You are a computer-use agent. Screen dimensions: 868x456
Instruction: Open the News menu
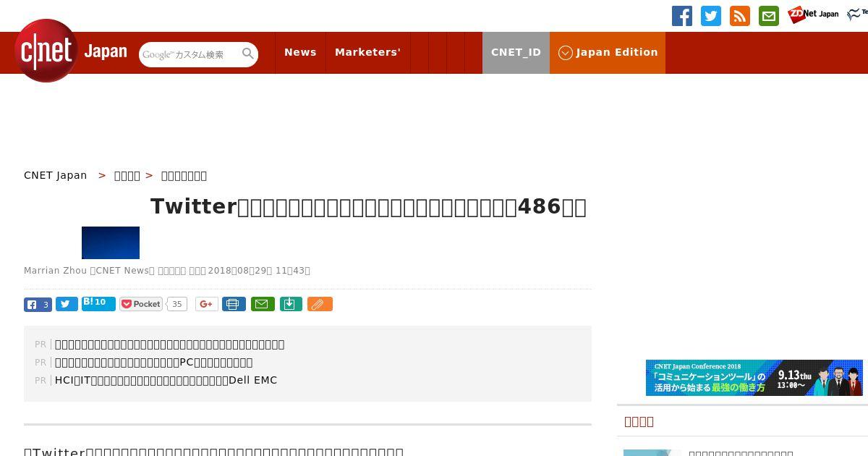pos(300,53)
